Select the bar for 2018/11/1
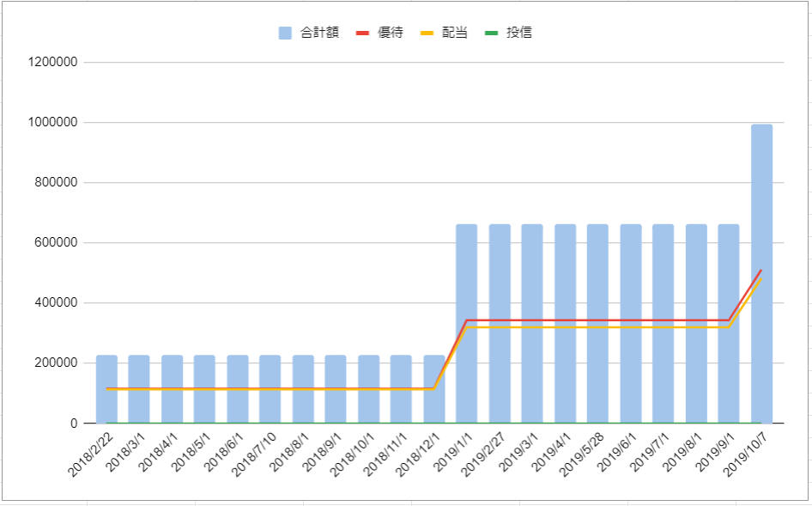 [x=401, y=389]
